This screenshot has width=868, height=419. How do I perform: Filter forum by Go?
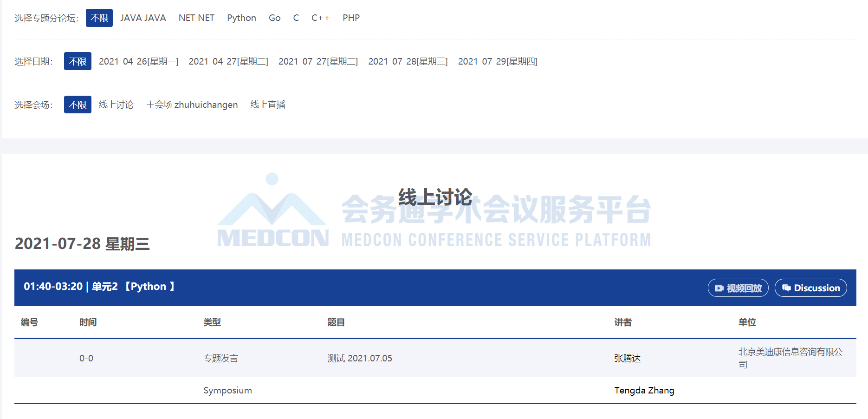click(x=275, y=18)
